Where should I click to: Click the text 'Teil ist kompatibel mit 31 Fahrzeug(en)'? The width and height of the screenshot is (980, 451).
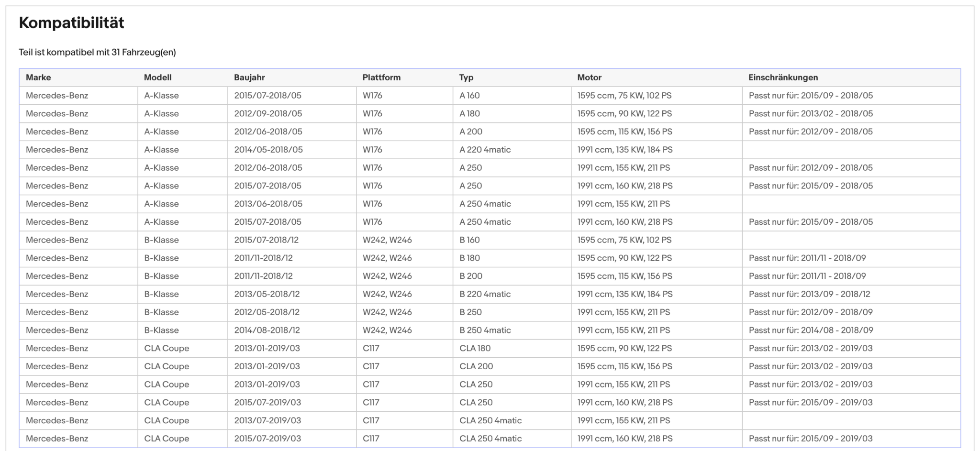pyautogui.click(x=97, y=52)
